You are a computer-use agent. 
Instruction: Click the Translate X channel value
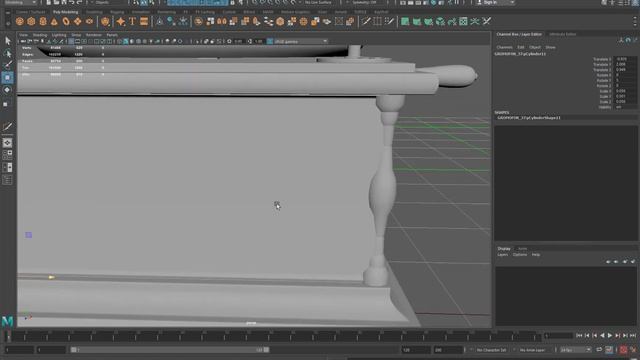(625, 59)
